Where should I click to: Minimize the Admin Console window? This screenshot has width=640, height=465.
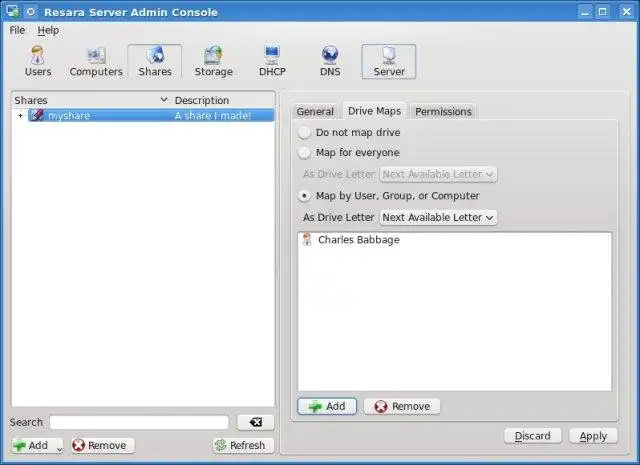tap(585, 11)
